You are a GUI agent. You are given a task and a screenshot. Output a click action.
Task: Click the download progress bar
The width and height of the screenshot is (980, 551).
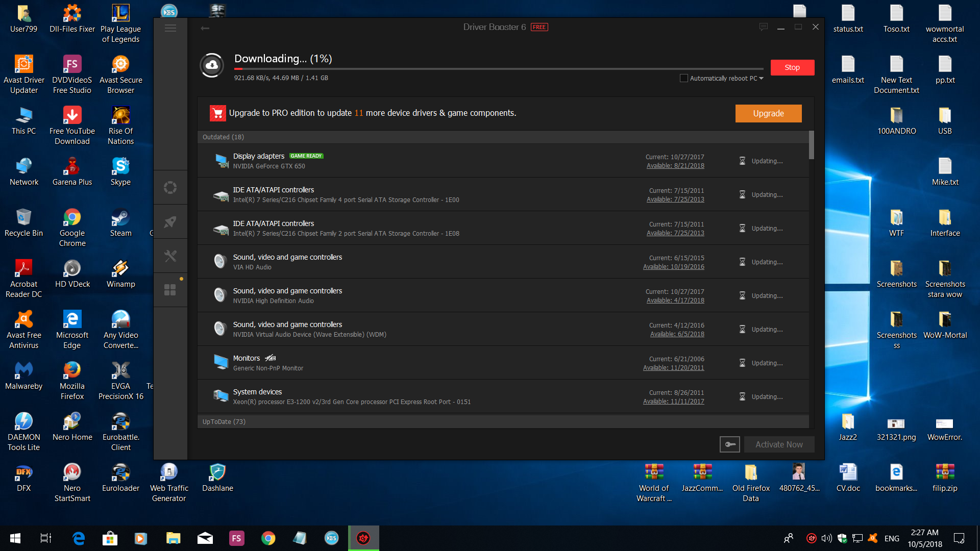pos(498,69)
